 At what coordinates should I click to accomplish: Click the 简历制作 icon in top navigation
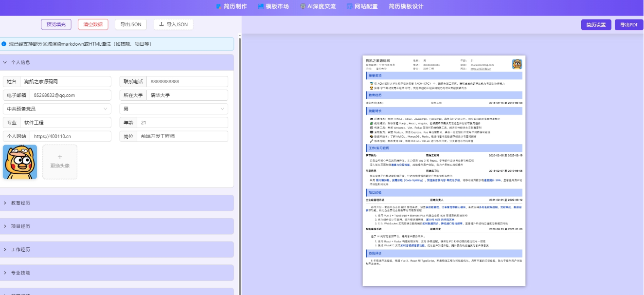pyautogui.click(x=219, y=7)
